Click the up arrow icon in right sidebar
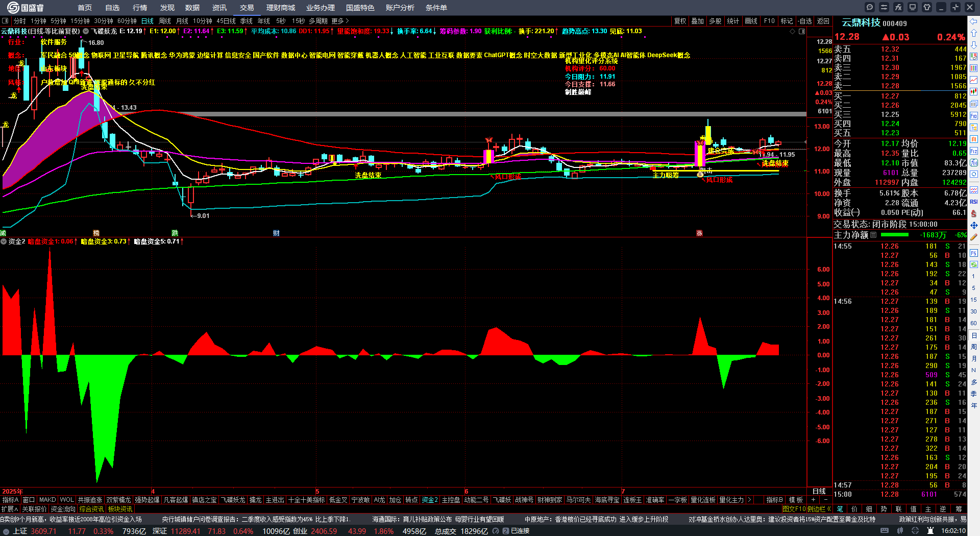This screenshot has width=980, height=536. [974, 33]
